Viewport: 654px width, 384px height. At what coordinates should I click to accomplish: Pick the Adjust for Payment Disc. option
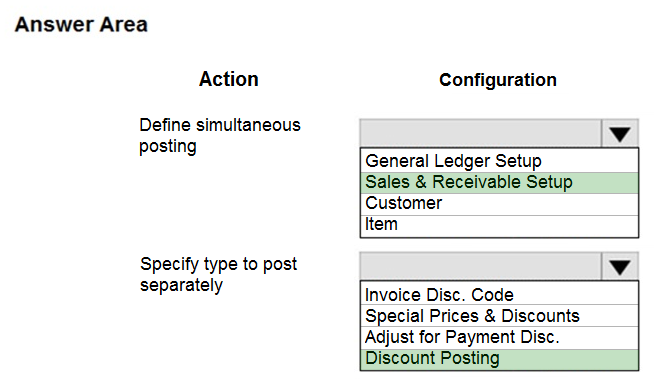(x=499, y=337)
